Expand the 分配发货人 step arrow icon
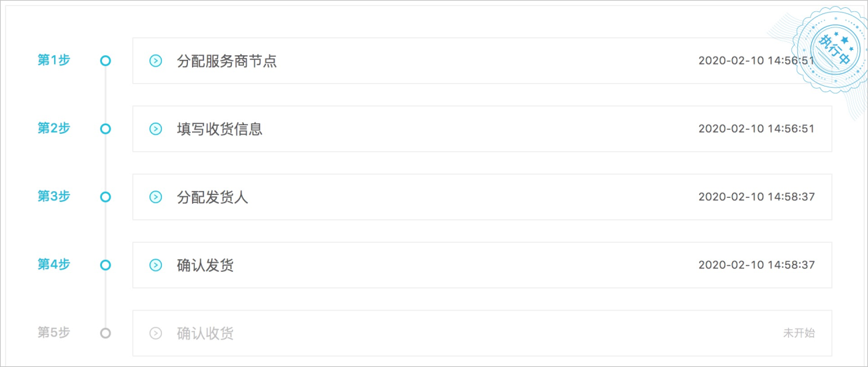This screenshot has height=367, width=868. [x=155, y=197]
